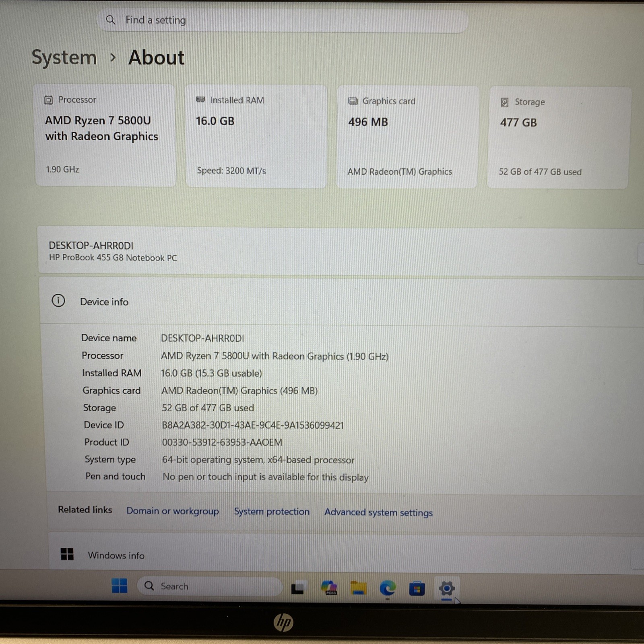
Task: Select the Device ID value B8A2A382
Action: point(253,425)
